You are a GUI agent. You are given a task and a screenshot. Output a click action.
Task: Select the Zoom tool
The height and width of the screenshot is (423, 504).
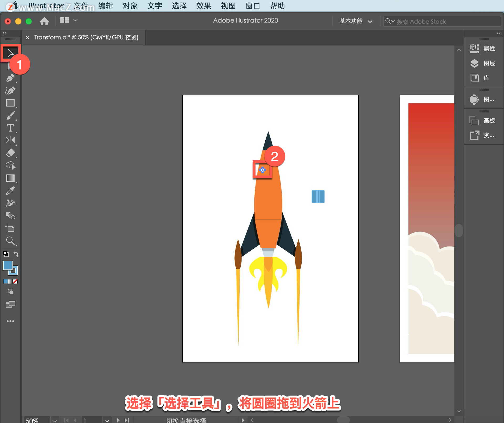pyautogui.click(x=10, y=241)
